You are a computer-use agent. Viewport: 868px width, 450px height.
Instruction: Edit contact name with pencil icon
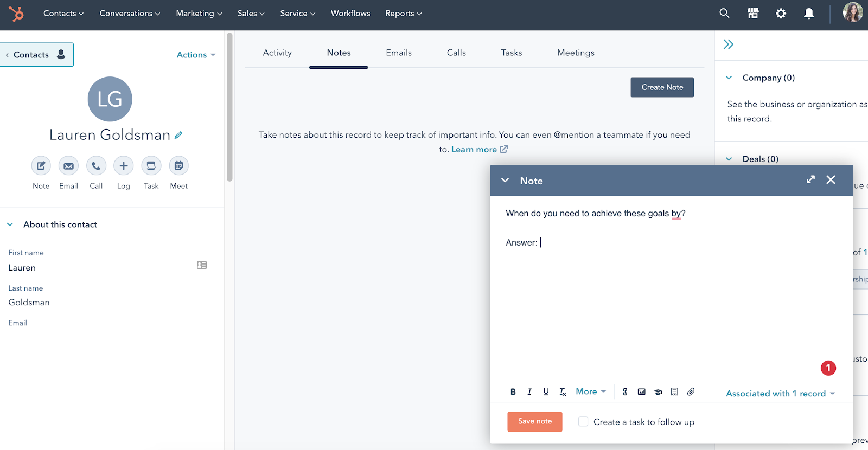click(178, 135)
